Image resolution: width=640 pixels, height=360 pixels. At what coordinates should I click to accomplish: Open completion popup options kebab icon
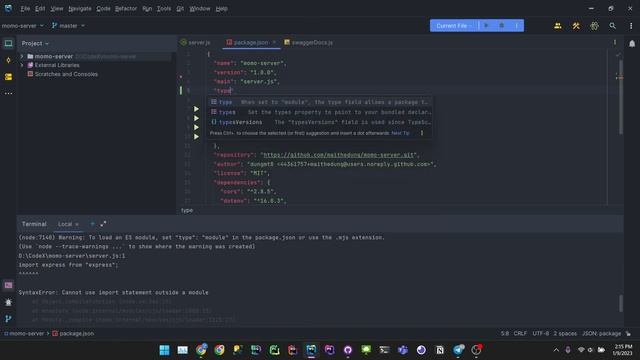(x=422, y=133)
